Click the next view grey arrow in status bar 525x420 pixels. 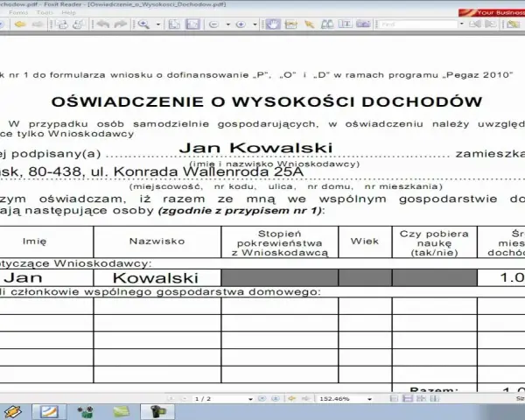point(305,399)
